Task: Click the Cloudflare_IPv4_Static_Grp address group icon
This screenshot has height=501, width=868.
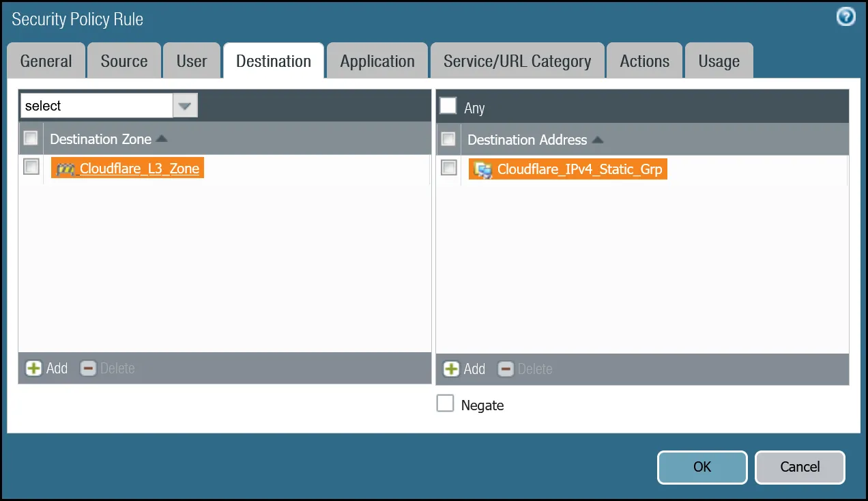Action: tap(482, 169)
